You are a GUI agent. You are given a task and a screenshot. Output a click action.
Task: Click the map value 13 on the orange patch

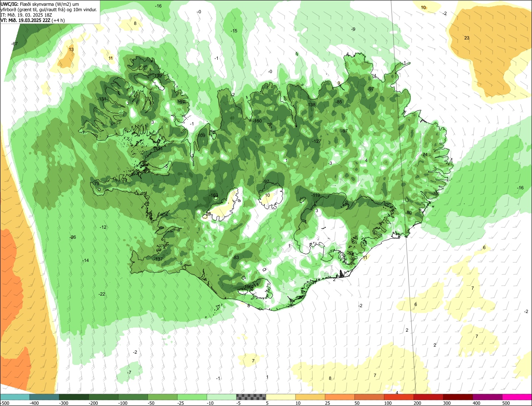click(71, 49)
